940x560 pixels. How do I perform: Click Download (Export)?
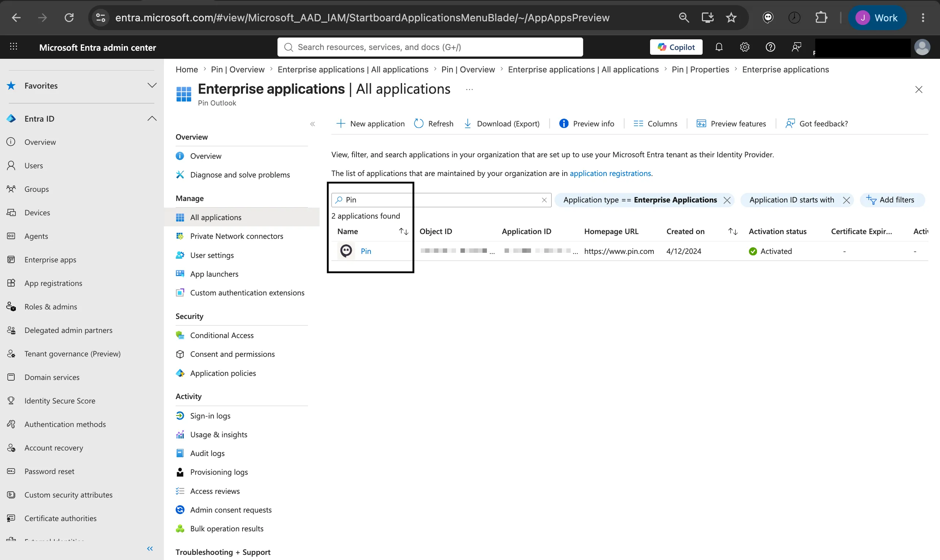tap(502, 124)
